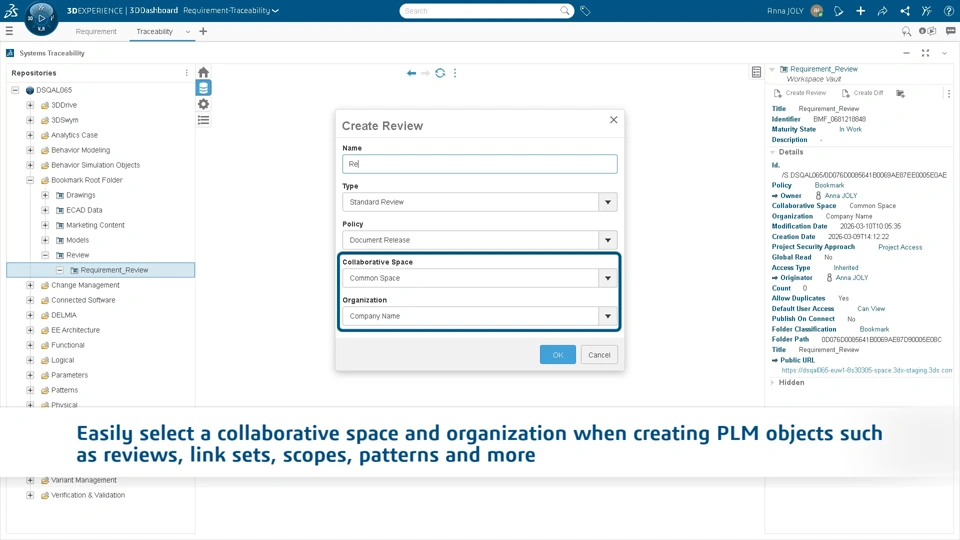Viewport: 960px width, 540px height.
Task: Click the tag icon beside search
Action: [585, 10]
